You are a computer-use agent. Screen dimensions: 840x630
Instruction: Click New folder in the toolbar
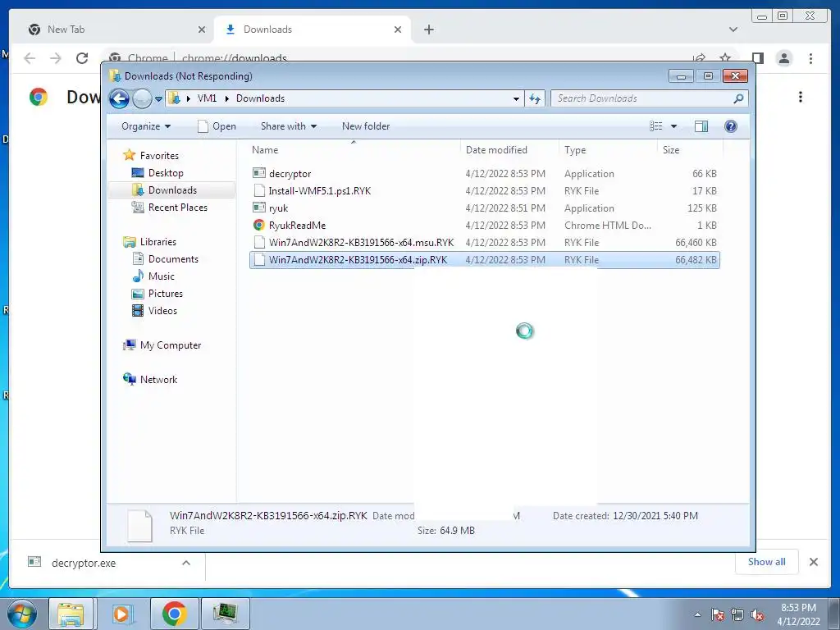tap(366, 126)
